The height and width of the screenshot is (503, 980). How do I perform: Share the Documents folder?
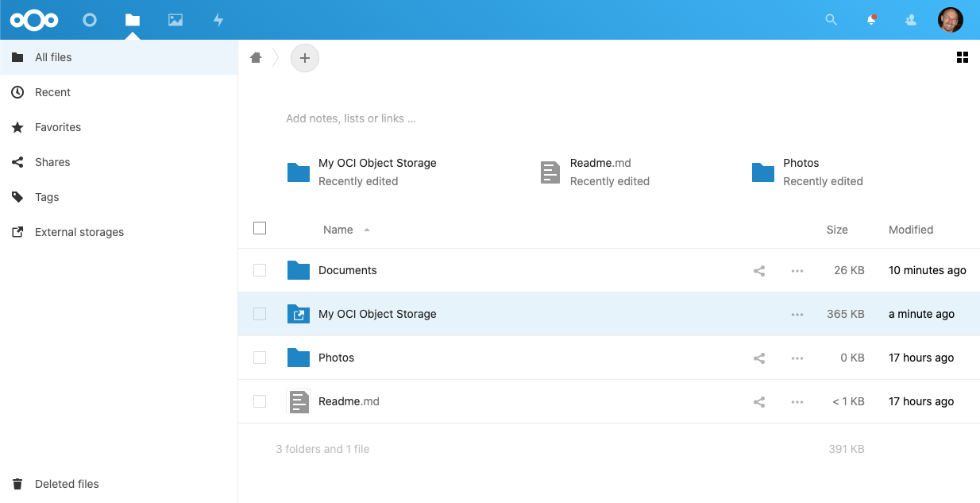[x=758, y=270]
